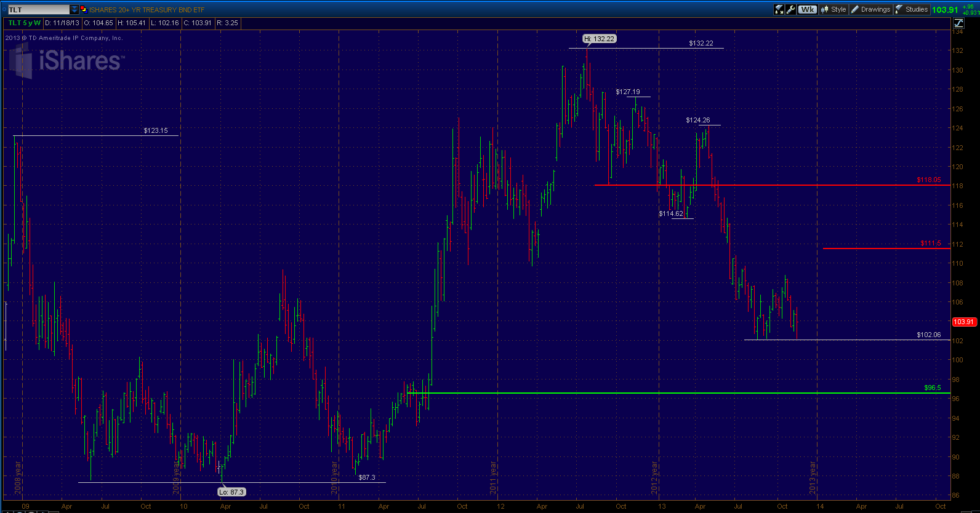Click the $96.5 green label text
The height and width of the screenshot is (513, 980).
tap(933, 388)
